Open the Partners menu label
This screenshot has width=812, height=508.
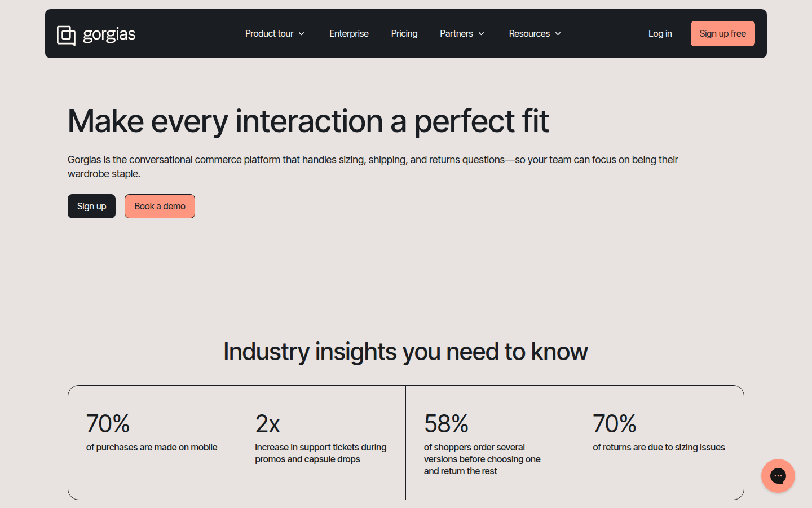point(456,34)
